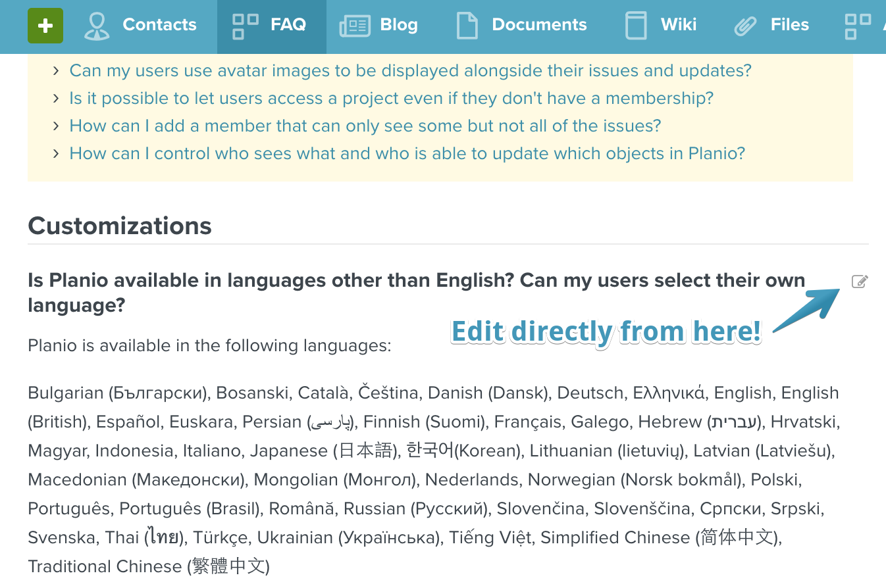886x588 pixels.
Task: Click the text "Simplified Chinese"
Action: pos(615,537)
